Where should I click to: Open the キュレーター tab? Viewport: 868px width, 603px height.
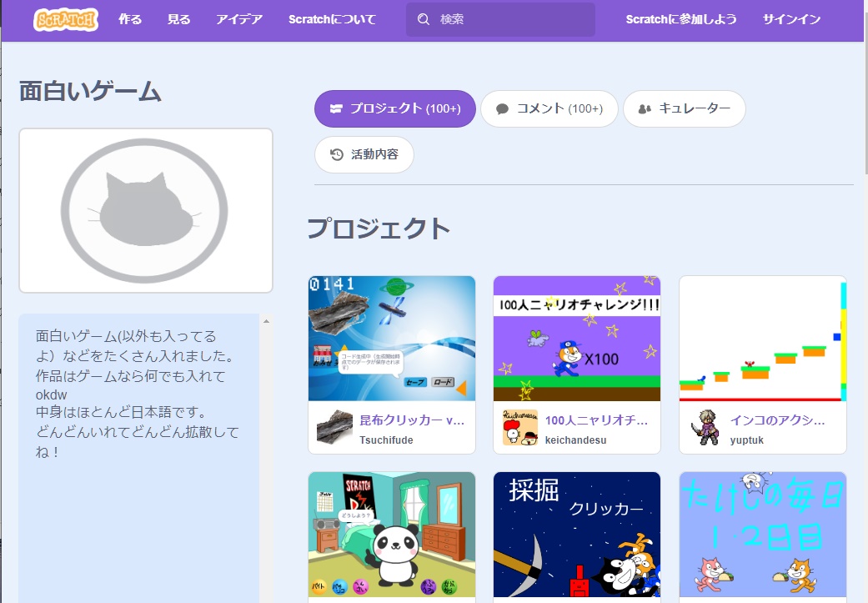pos(684,108)
